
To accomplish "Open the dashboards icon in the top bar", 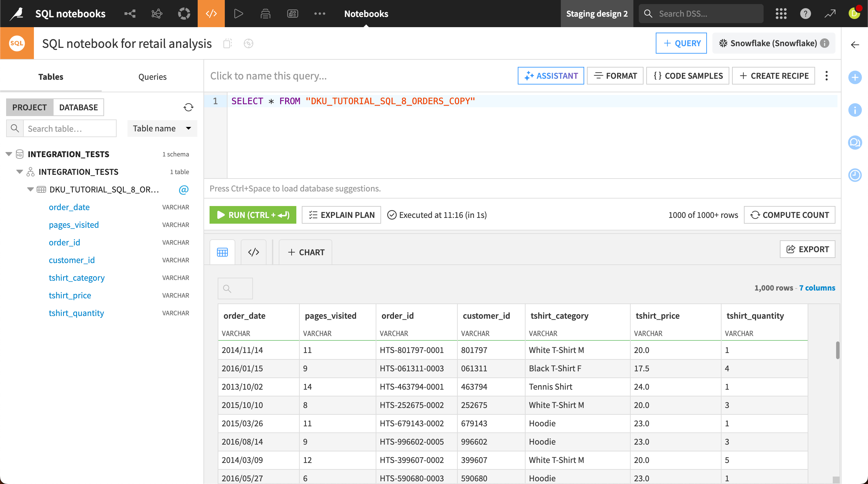I will [292, 14].
